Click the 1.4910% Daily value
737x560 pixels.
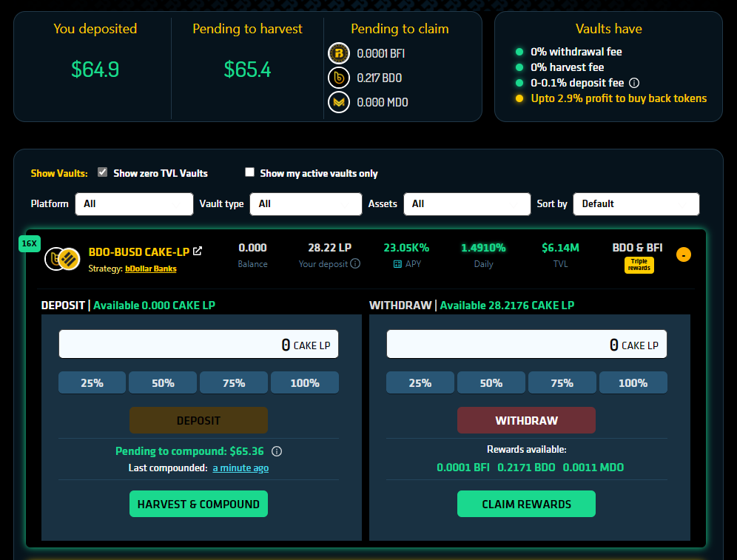pos(483,248)
